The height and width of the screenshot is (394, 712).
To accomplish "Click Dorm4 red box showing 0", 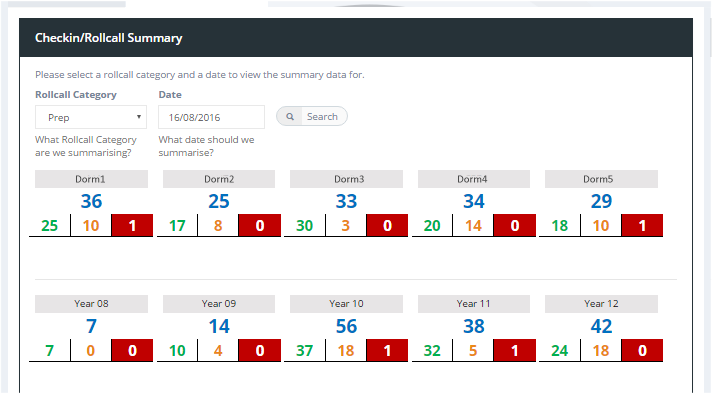I will pyautogui.click(x=514, y=225).
